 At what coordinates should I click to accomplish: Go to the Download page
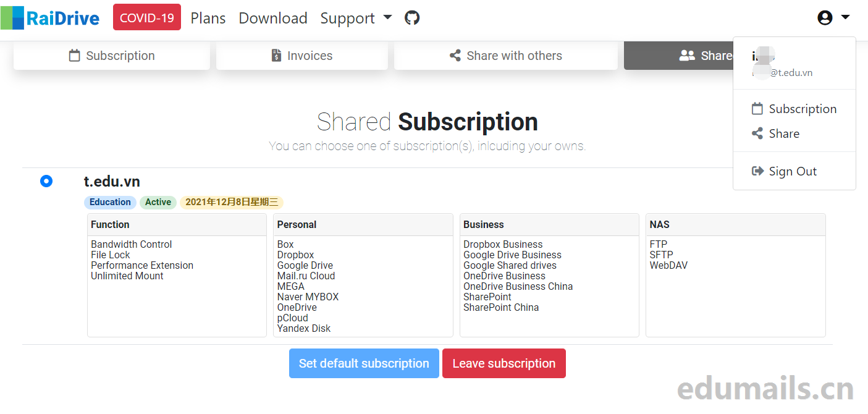click(273, 18)
